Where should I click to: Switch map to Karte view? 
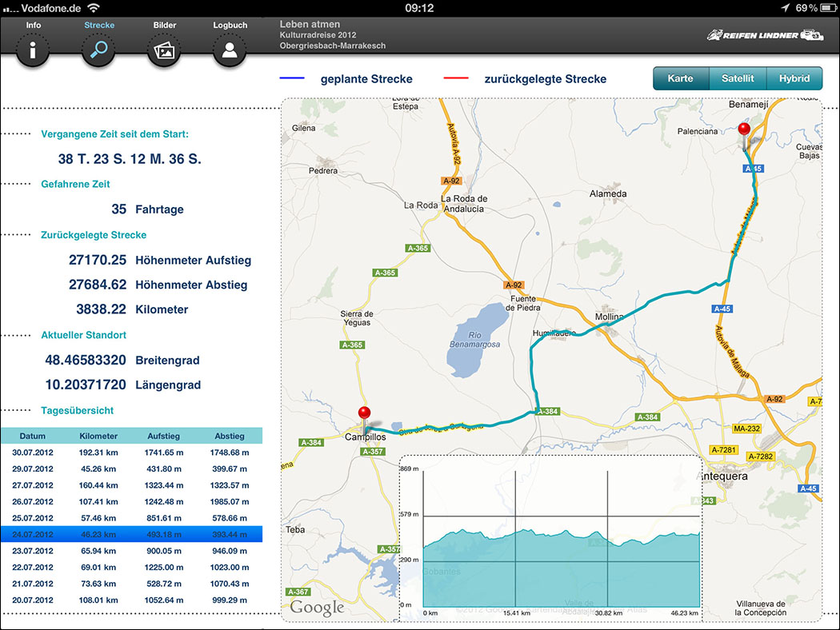click(680, 78)
